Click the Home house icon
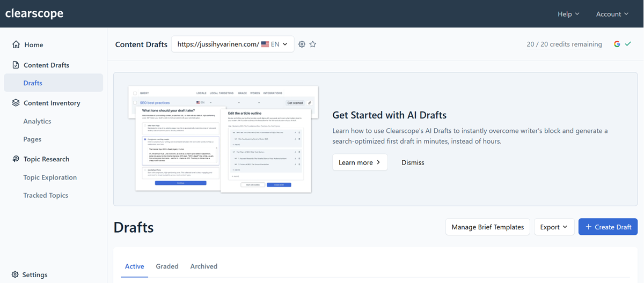This screenshot has height=283, width=644. coord(16,44)
